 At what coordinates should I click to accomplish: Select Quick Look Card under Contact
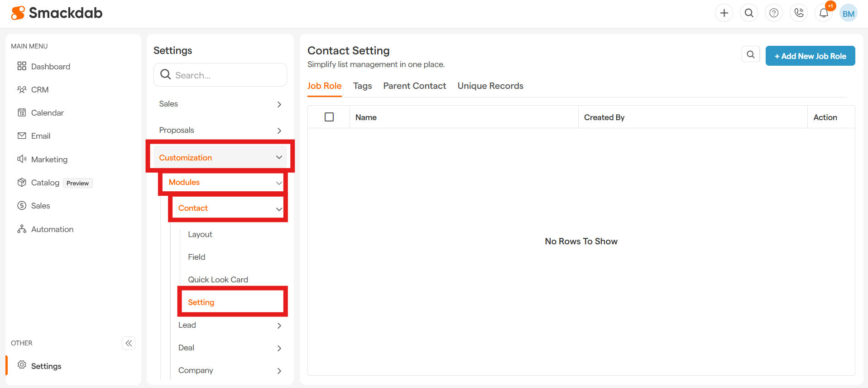tap(218, 280)
